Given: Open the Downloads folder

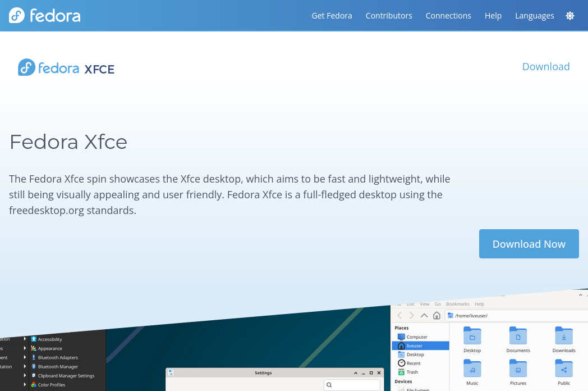Looking at the screenshot, I should (x=563, y=337).
